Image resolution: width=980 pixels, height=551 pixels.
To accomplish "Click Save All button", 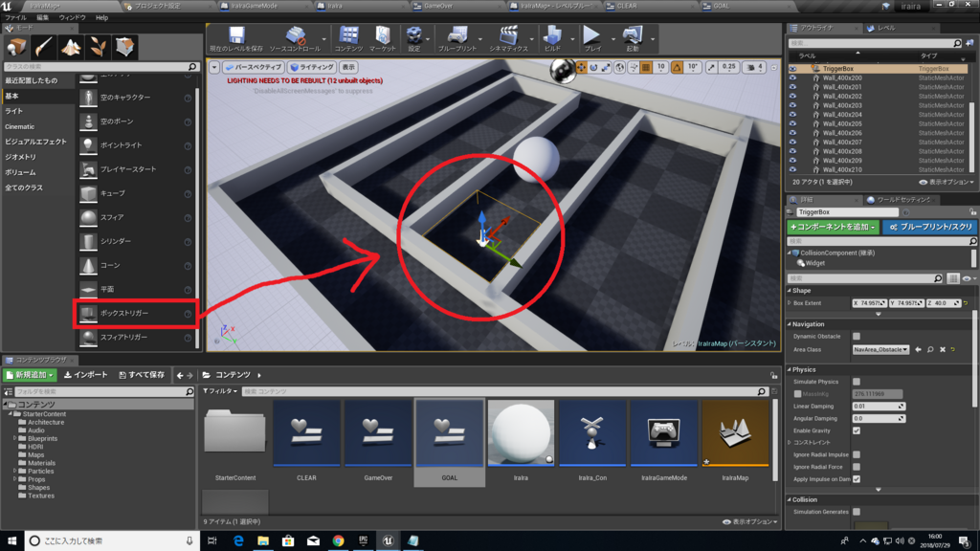I will pyautogui.click(x=142, y=375).
